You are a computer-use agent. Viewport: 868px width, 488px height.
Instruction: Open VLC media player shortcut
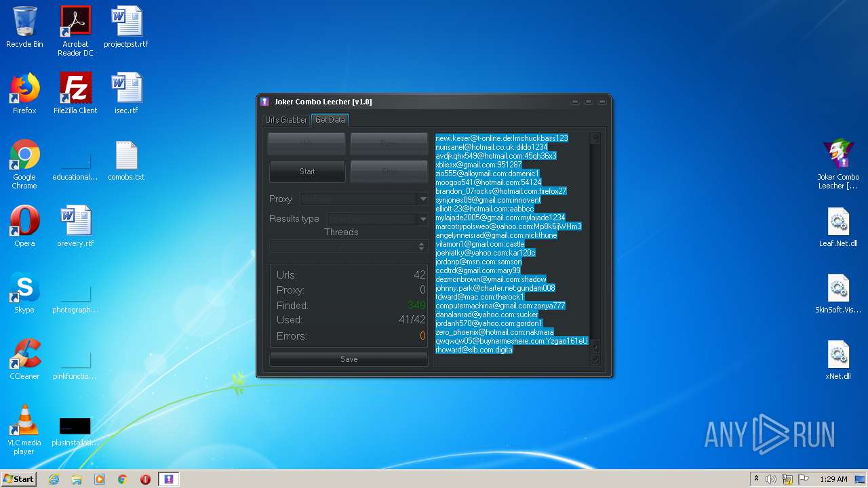(24, 430)
